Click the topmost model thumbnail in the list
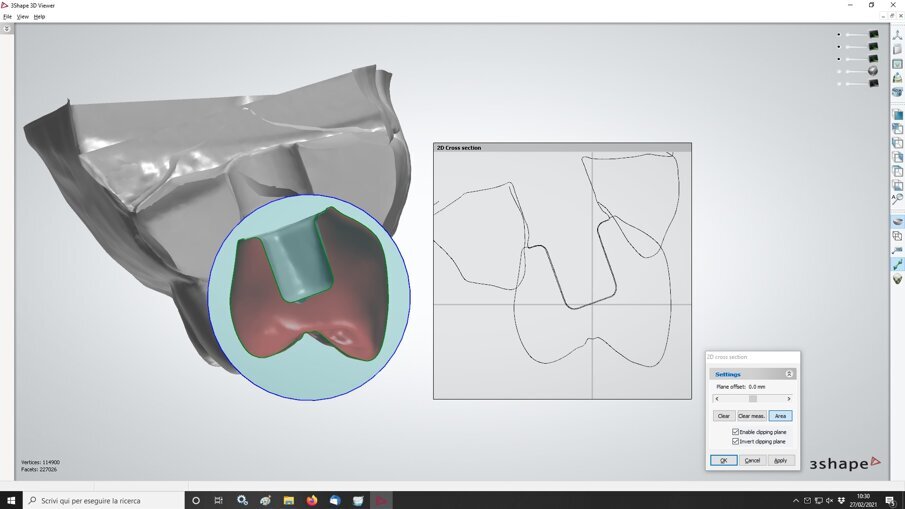Viewport: 905px width, 509px height. point(873,35)
